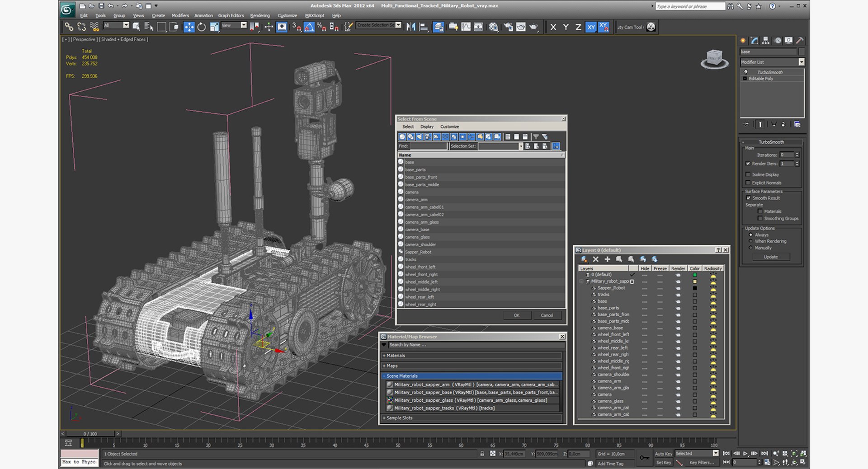Image resolution: width=868 pixels, height=469 pixels.
Task: Click the Bind to Space Warp icon
Action: (94, 27)
